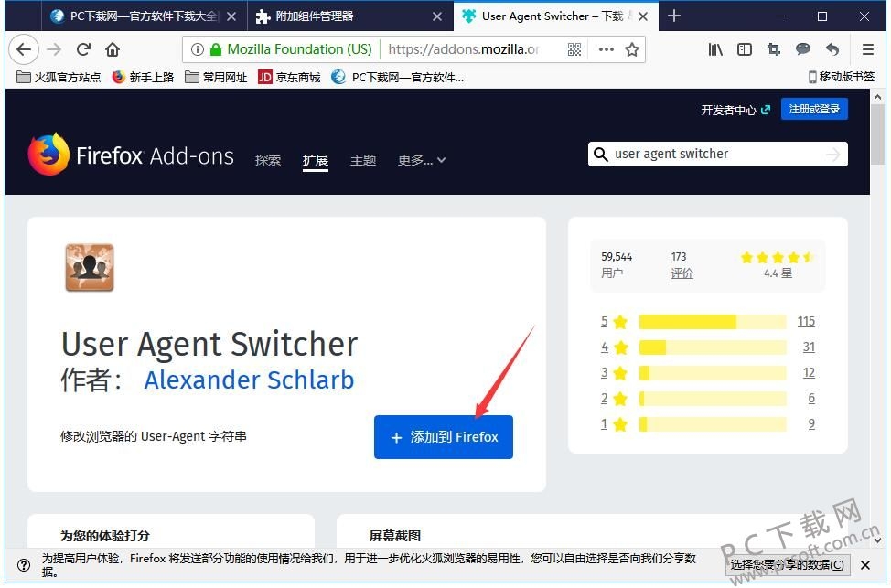Expand the 更多 dropdown in Add-ons header
This screenshot has height=588, width=891.
[x=422, y=161]
